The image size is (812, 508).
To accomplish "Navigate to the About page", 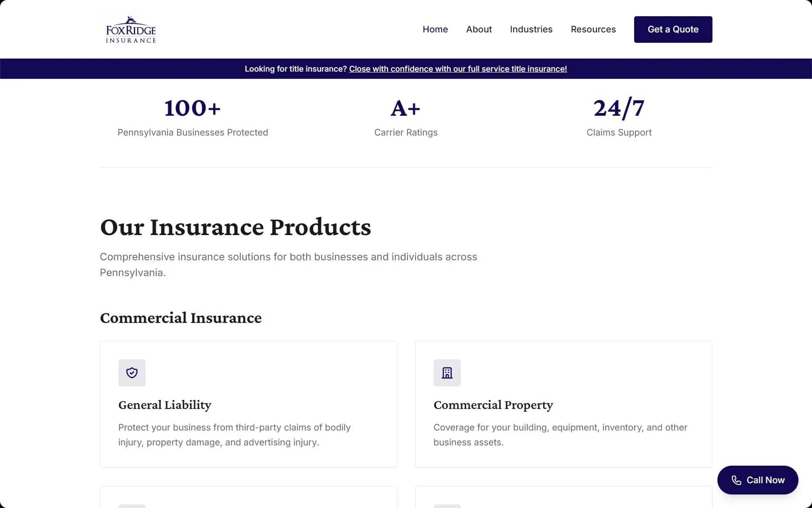I will click(479, 29).
